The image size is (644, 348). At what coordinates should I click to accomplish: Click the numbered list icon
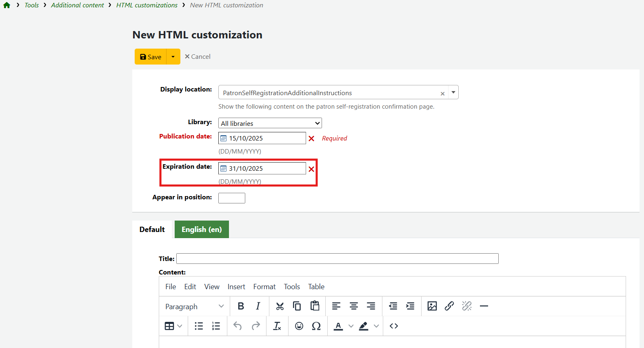tap(216, 326)
